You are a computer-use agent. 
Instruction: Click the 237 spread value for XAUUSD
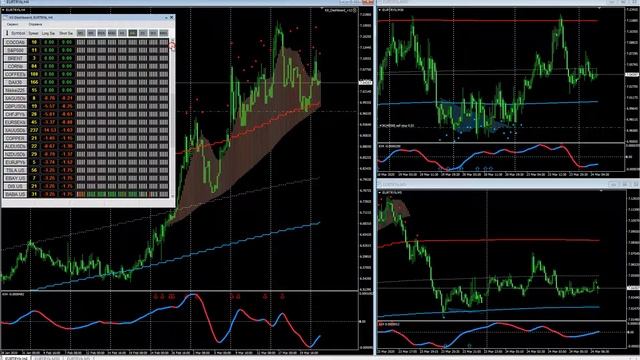coord(34,130)
